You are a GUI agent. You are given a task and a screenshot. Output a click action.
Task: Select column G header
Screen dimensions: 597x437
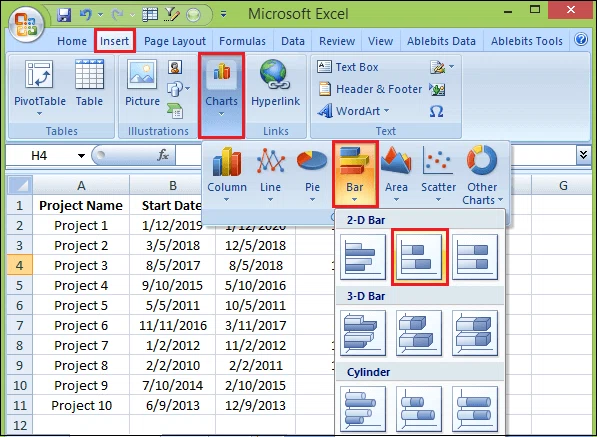click(x=563, y=185)
